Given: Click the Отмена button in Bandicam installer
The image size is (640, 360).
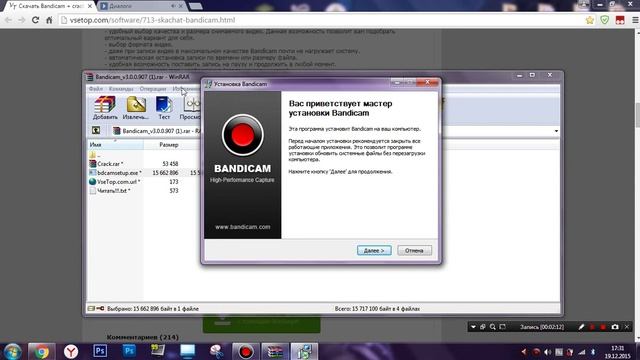Looking at the screenshot, I should [x=414, y=250].
